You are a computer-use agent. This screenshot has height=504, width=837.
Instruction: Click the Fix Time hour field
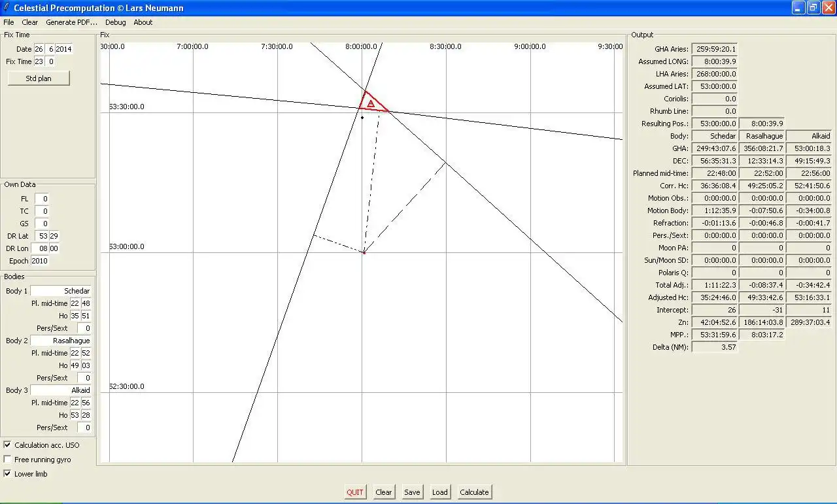(x=39, y=61)
